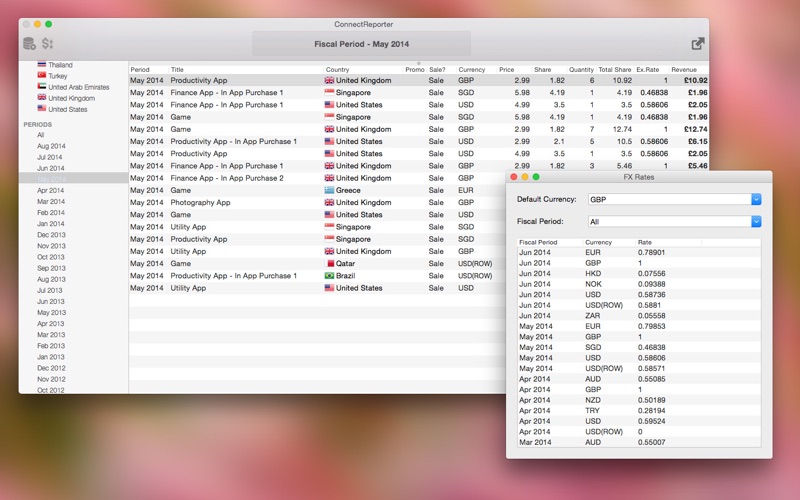
Task: Select Jun 2014 ZAR rate row
Action: [639, 316]
